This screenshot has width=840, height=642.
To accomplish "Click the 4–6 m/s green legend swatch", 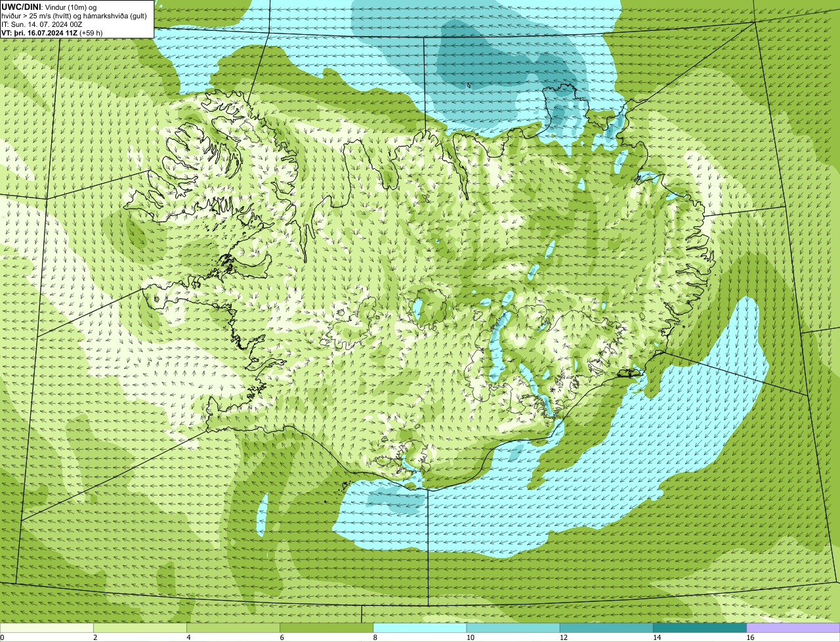I will click(234, 628).
